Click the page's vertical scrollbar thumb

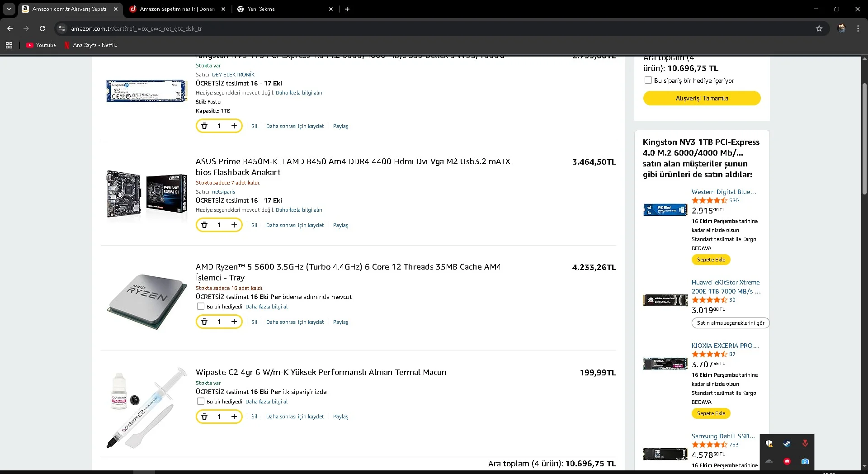click(x=864, y=139)
